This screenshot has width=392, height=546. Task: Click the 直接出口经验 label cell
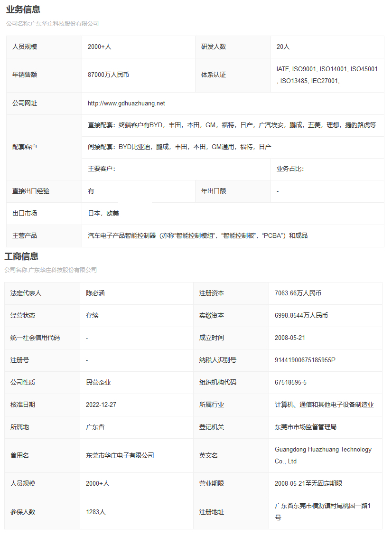tap(44, 191)
